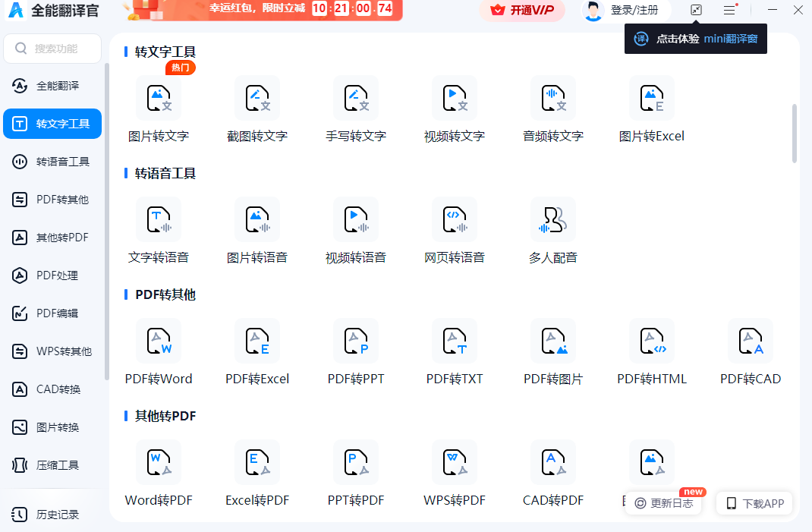This screenshot has width=812, height=532.
Task: Switch to the 全能翻译 sidebar section
Action: (x=52, y=85)
